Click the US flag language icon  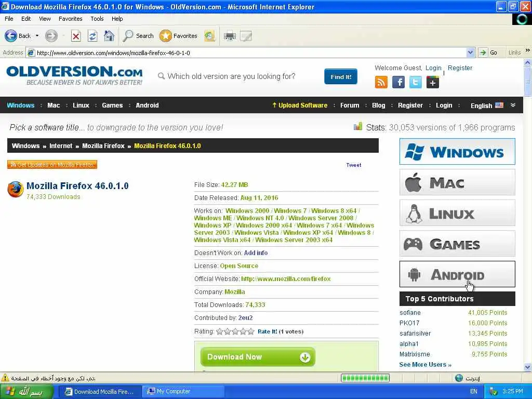[499, 105]
